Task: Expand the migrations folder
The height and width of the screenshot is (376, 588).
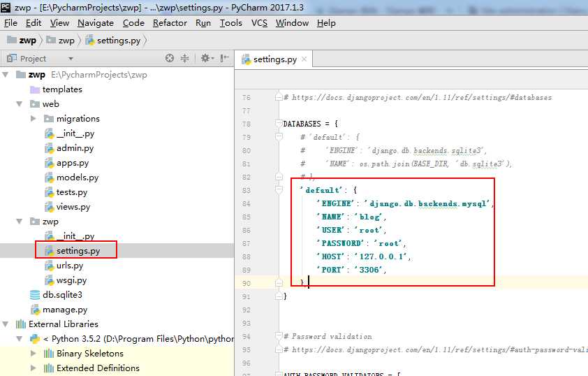Action: pyautogui.click(x=33, y=119)
